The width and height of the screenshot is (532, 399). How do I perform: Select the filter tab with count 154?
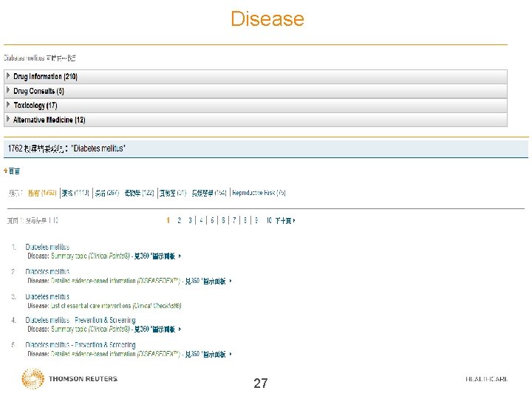coord(209,193)
